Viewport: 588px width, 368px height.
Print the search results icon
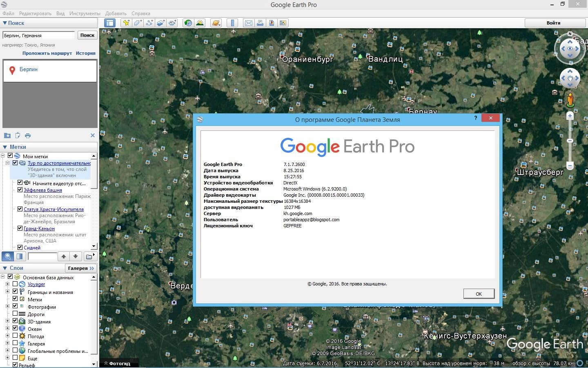28,135
